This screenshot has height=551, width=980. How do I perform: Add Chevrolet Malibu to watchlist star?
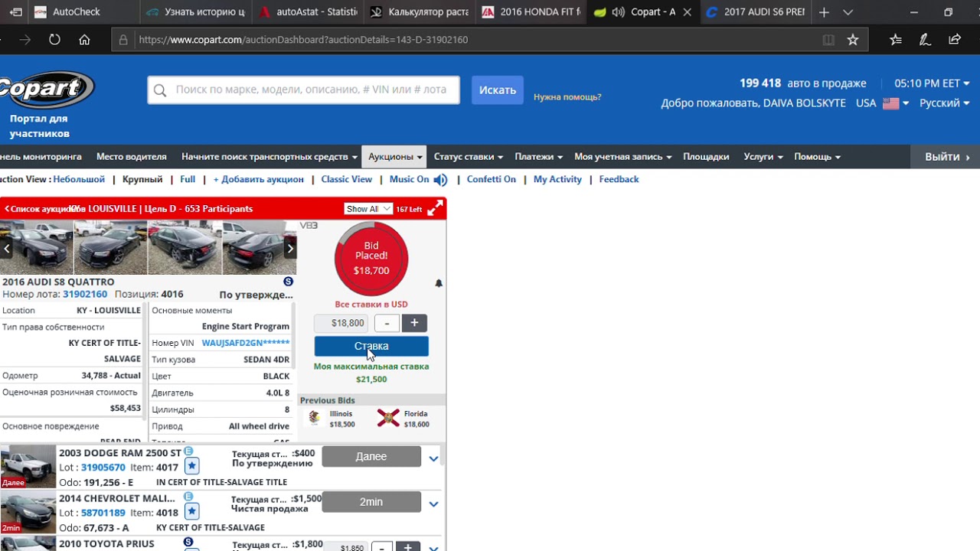(x=192, y=510)
